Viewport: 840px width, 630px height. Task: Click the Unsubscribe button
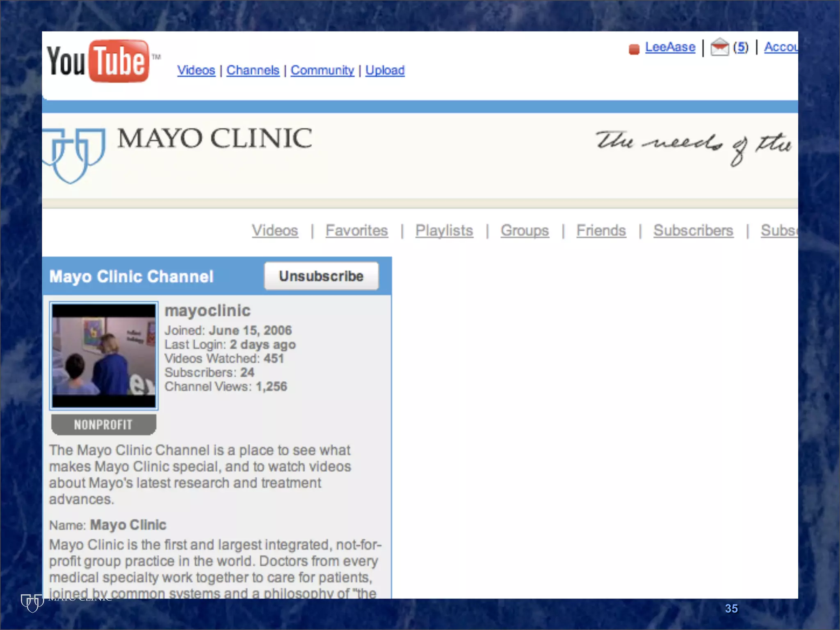tap(321, 276)
